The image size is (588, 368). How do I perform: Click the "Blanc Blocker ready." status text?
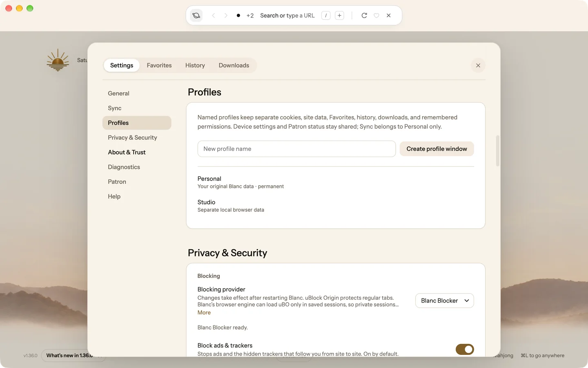(x=223, y=328)
